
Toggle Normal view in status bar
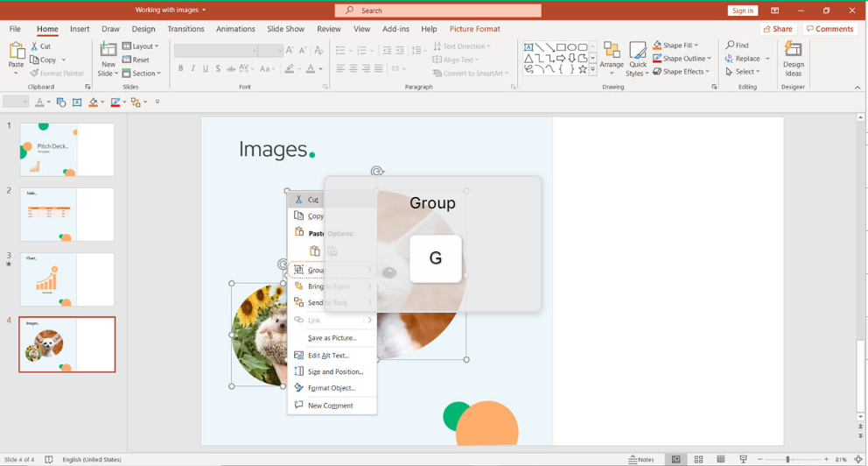(x=675, y=459)
